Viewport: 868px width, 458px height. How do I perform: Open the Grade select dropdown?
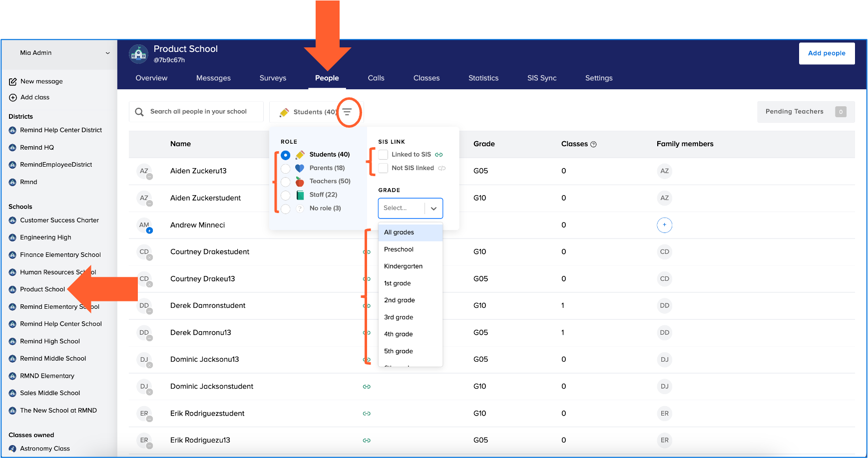[410, 208]
